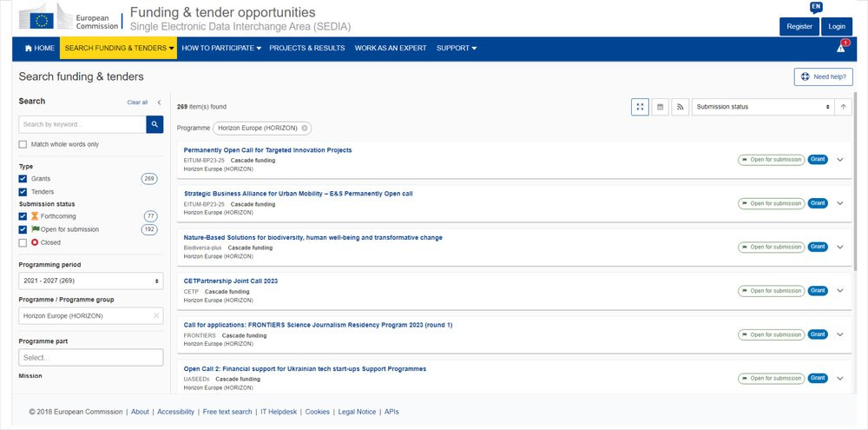Viewport: 868px width, 430px height.
Task: Click the Cookies footer link
Action: 317,412
